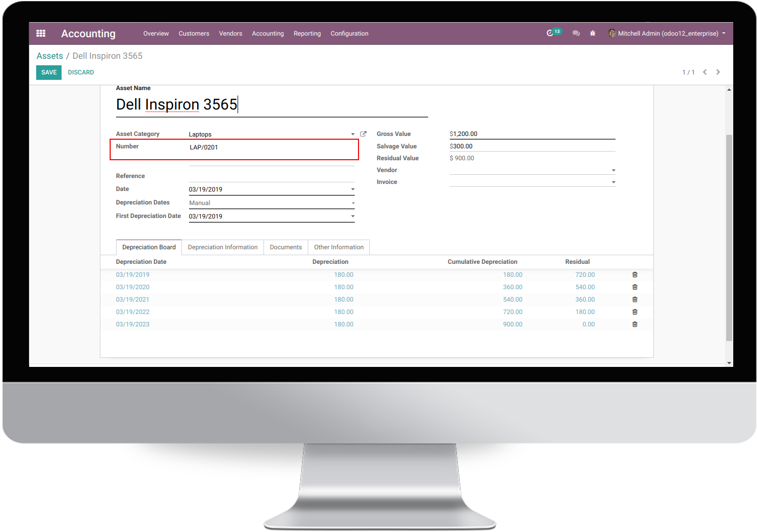Switch to the Depreciation Information tab

pos(222,247)
